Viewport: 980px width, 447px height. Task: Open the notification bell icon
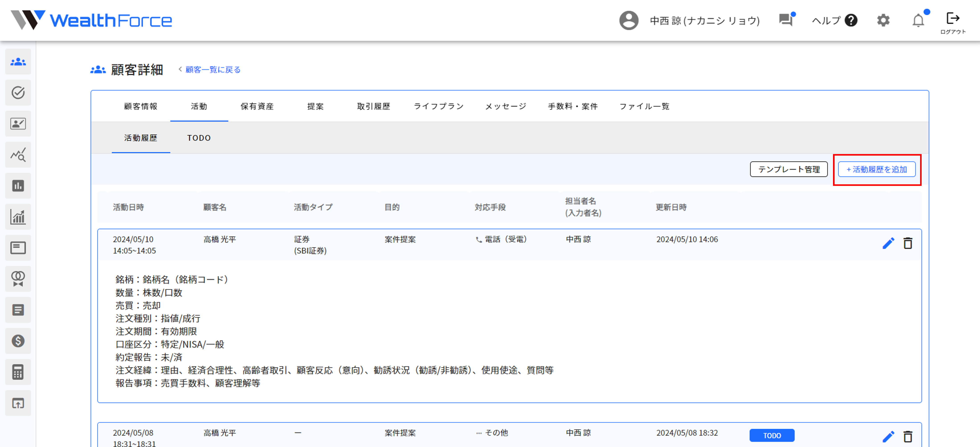point(918,20)
